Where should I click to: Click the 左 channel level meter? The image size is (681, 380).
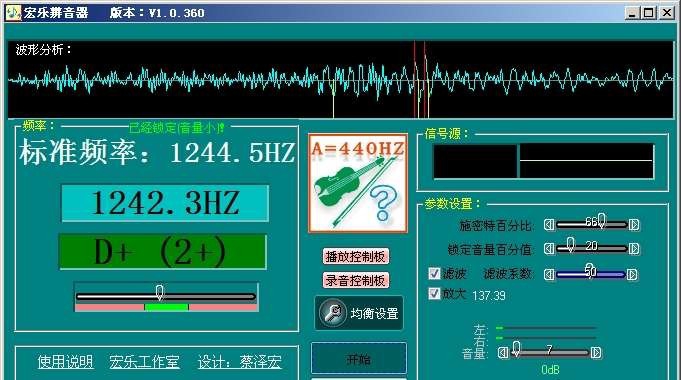(546, 328)
